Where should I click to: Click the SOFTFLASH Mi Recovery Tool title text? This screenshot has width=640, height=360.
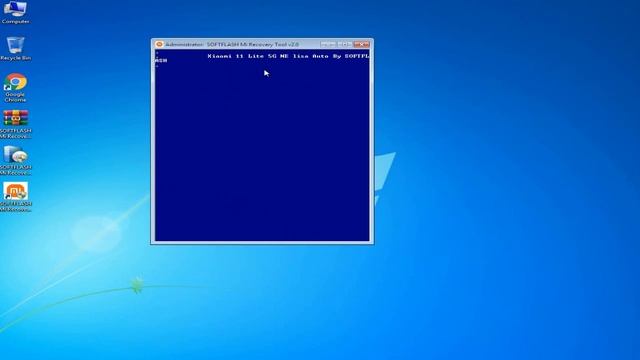pos(232,44)
